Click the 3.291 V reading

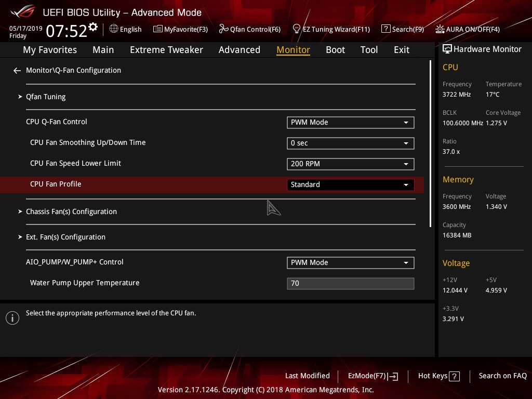click(453, 319)
